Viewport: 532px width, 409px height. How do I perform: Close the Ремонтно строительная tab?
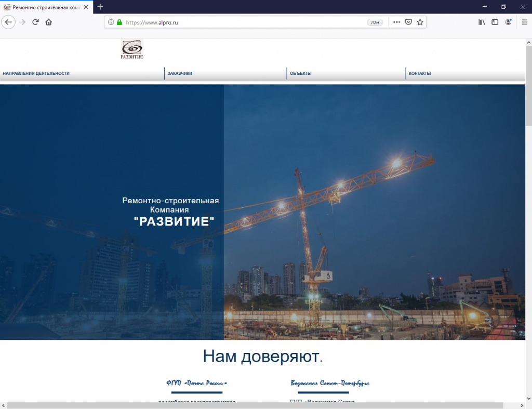[86, 7]
